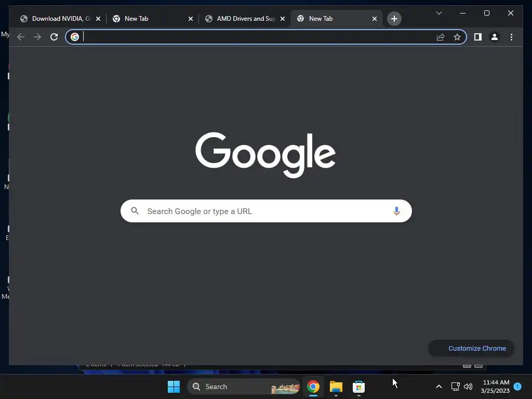Open volume control in system tray
Screen dimensions: 532x399
coord(468,387)
